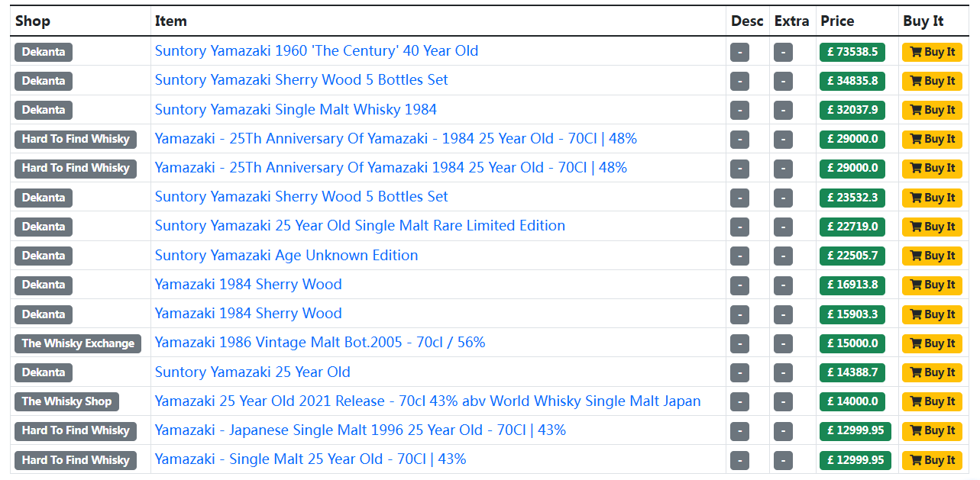Click Buy It cart for £73538.5 Yamazaki 1960
This screenshot has height=480, width=980.
(932, 52)
